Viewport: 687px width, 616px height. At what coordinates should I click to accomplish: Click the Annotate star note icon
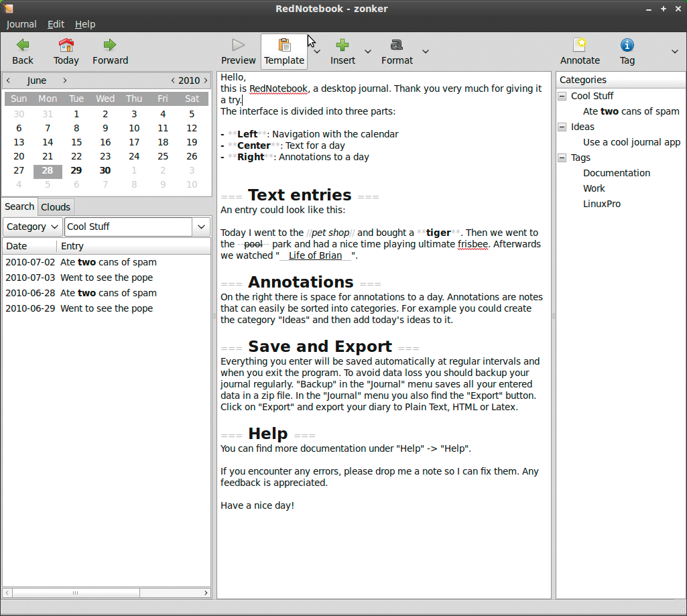coord(580,45)
